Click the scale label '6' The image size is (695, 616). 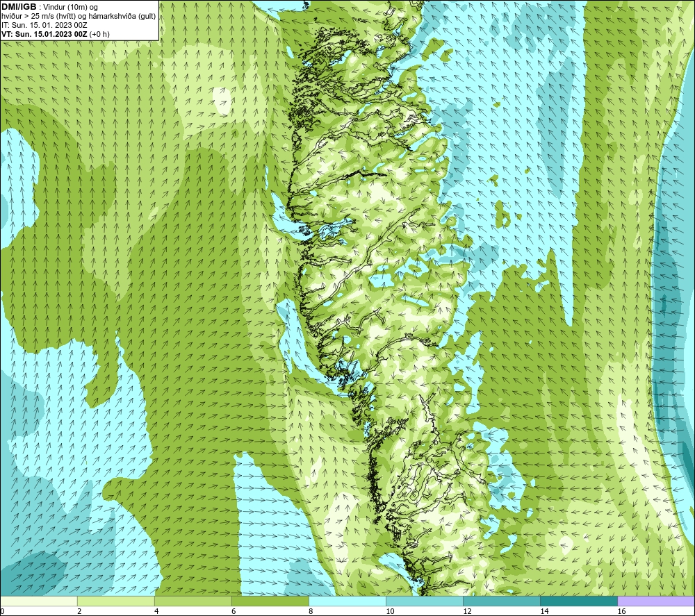[234, 612]
